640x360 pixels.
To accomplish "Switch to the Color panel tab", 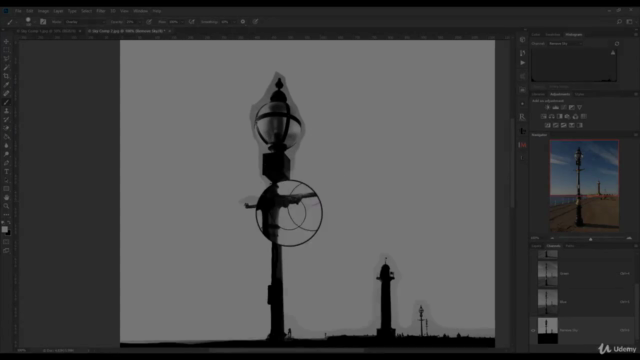I will pos(536,35).
